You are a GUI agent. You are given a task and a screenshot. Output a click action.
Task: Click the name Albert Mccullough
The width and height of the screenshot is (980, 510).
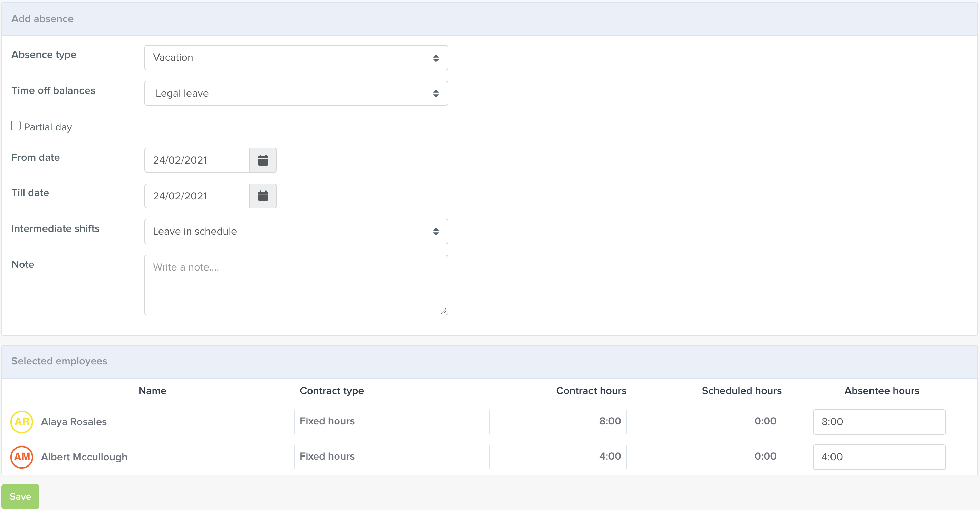[x=84, y=457]
